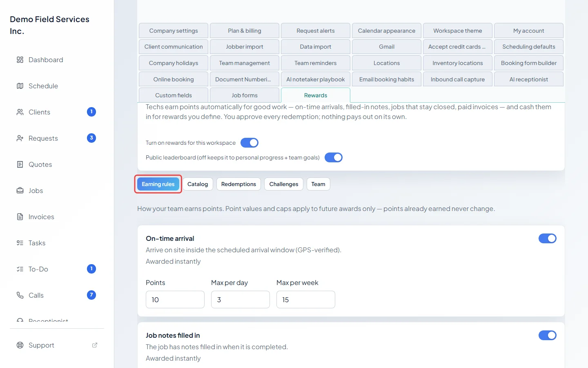588x368 pixels.
Task: Open the Inbound call capture tab
Action: 458,79
